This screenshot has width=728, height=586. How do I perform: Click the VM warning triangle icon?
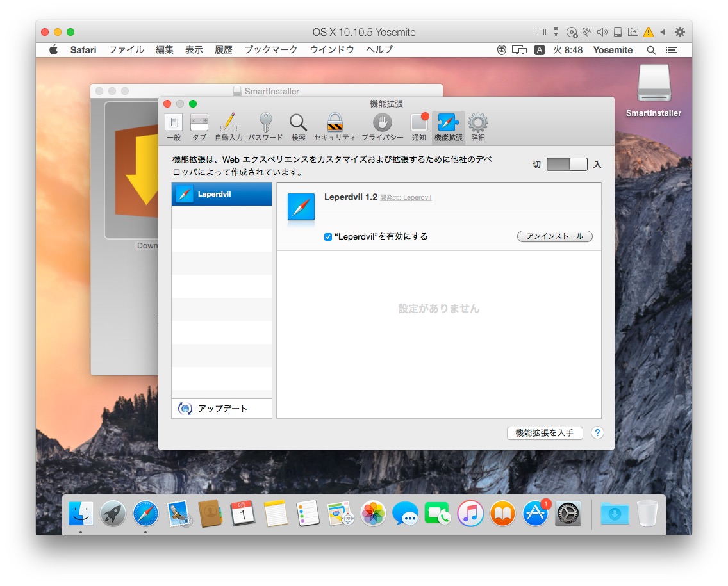648,32
